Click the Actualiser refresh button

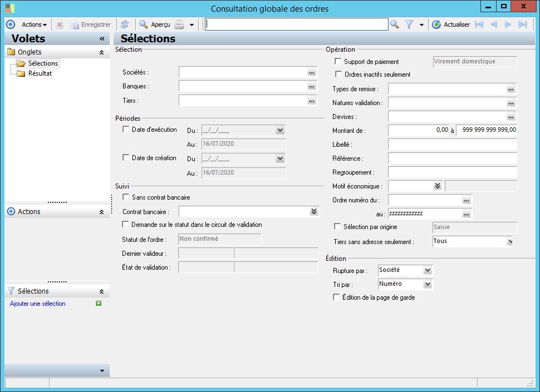451,24
